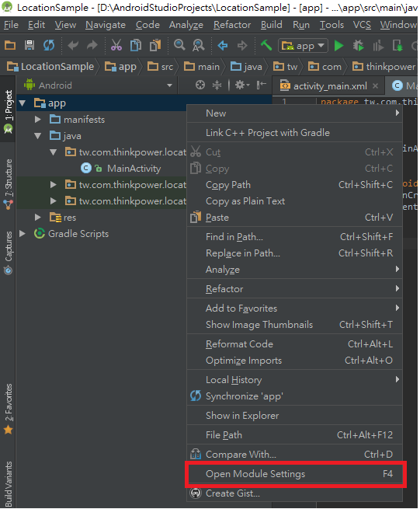Open Add to Favorites submenu
Viewport: 420px width, 509px height.
coord(294,308)
